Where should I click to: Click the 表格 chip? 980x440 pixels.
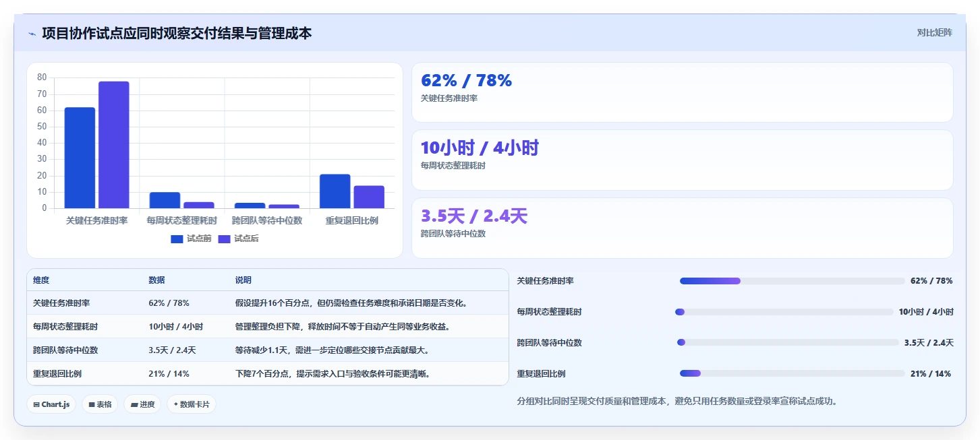[100, 404]
